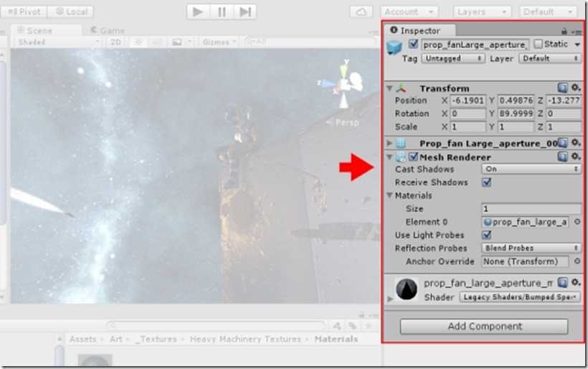Toggle the GameObject active checkbox

click(x=413, y=44)
